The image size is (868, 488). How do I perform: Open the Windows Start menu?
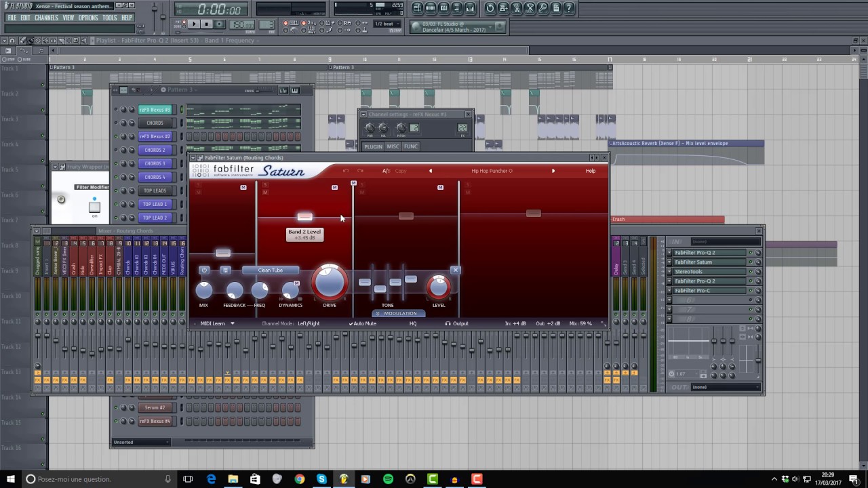(x=10, y=479)
